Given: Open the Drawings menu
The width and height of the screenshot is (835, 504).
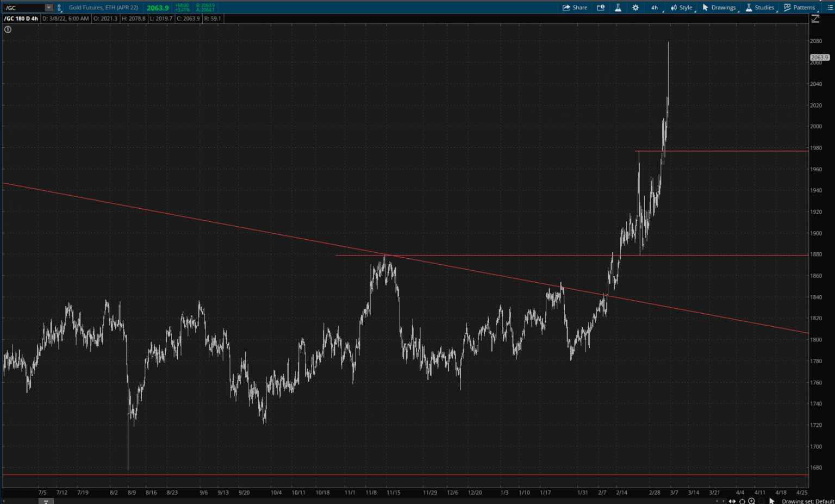Looking at the screenshot, I should (719, 8).
